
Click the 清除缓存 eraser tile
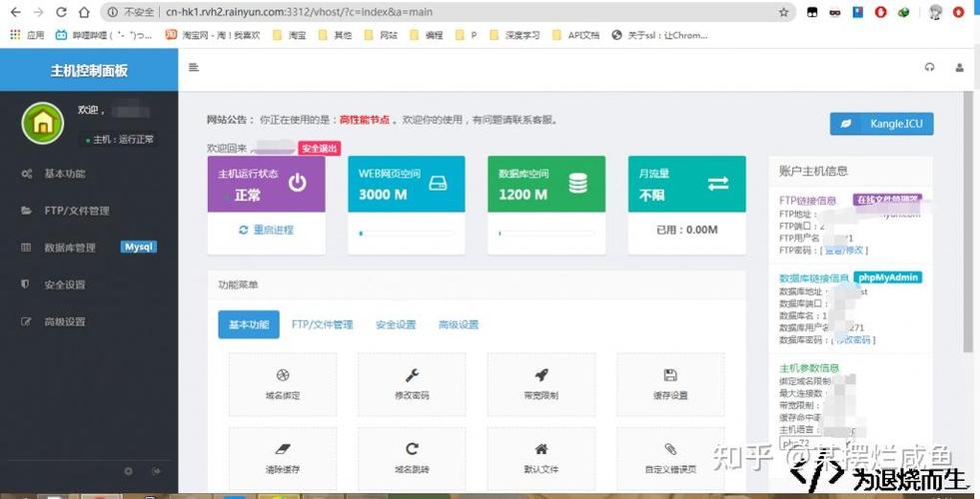coord(283,458)
